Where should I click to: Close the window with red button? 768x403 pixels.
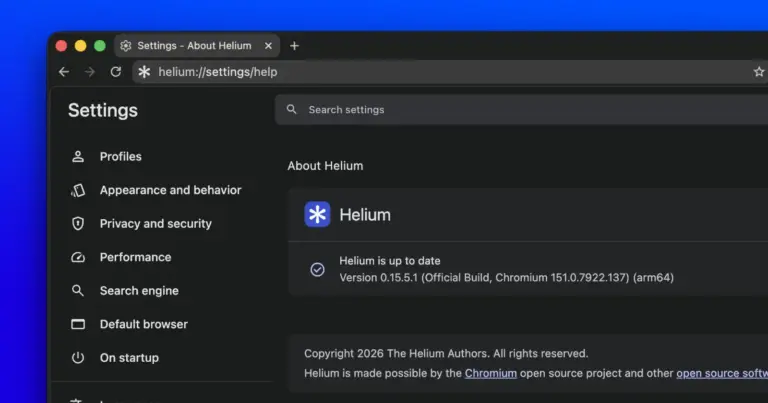(61, 46)
